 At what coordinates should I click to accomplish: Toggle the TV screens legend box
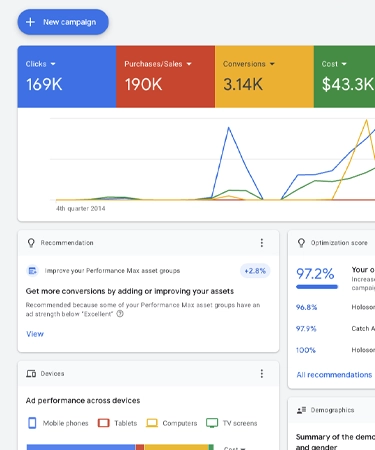(x=212, y=423)
